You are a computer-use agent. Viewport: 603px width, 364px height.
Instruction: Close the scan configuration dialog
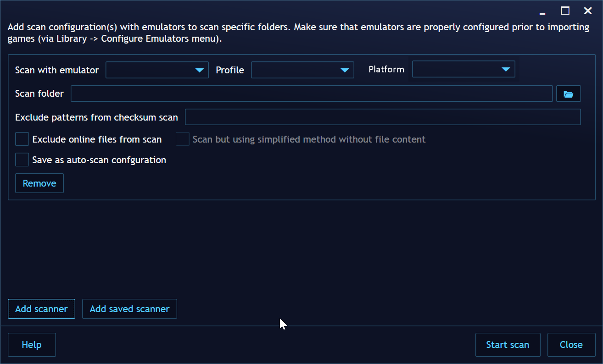(x=571, y=344)
